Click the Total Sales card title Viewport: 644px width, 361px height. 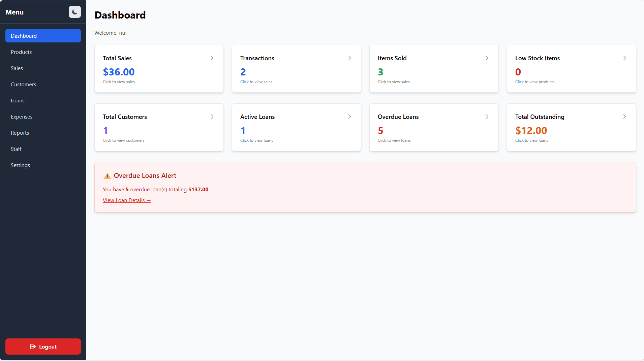tap(117, 58)
